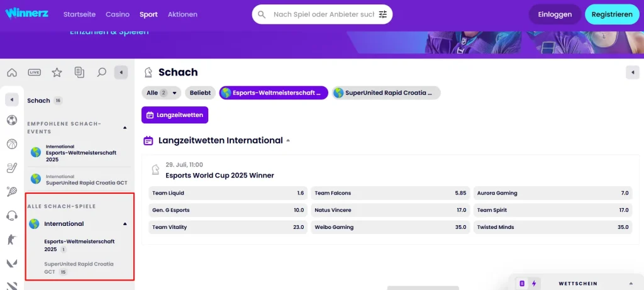Select Esports-Weltmeisterschaft filter chip

[274, 93]
